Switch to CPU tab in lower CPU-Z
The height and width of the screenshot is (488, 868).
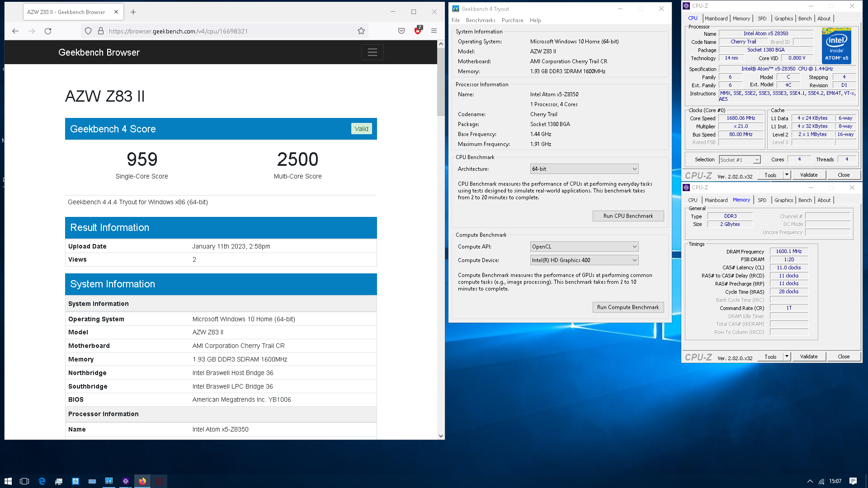point(693,200)
